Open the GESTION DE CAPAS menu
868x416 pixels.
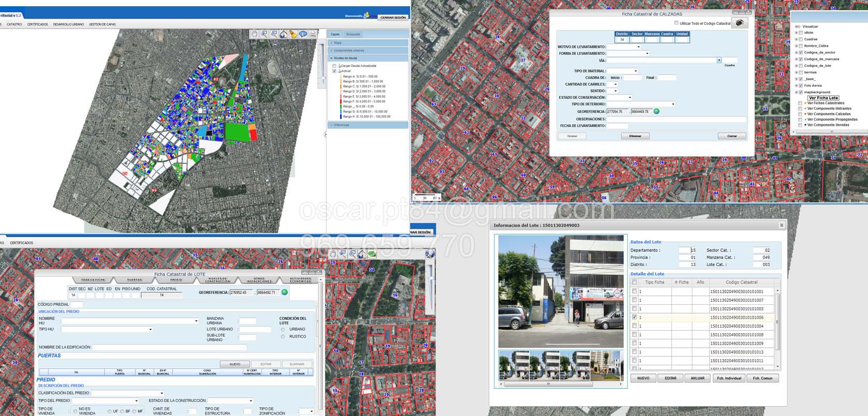tap(103, 24)
